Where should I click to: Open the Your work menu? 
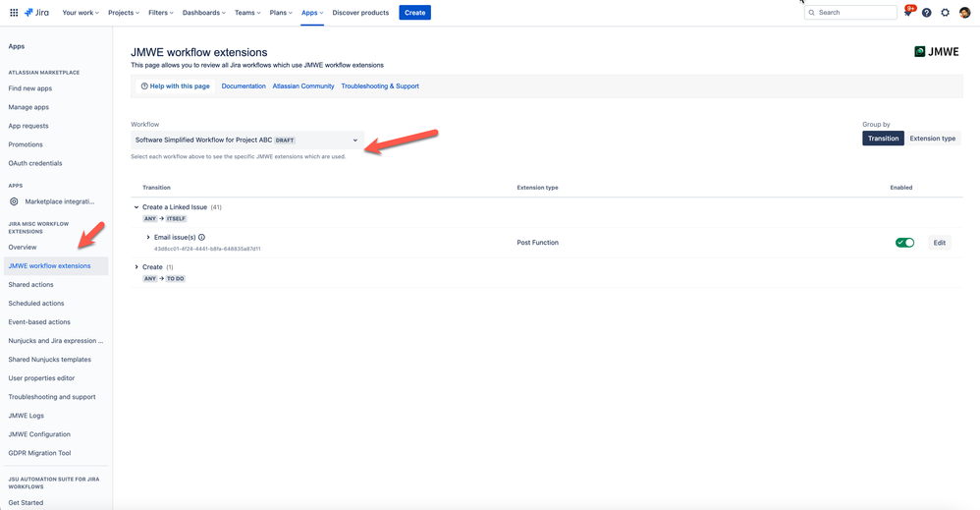click(x=81, y=13)
